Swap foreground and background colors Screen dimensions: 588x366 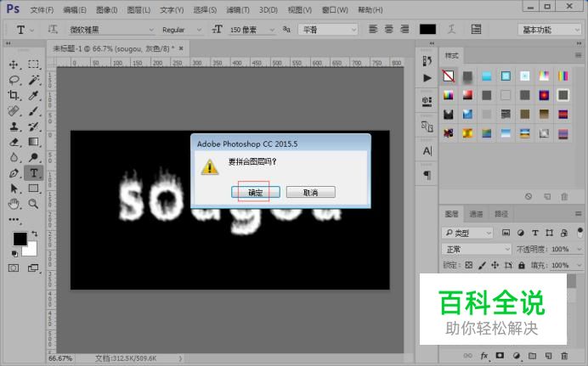click(35, 234)
